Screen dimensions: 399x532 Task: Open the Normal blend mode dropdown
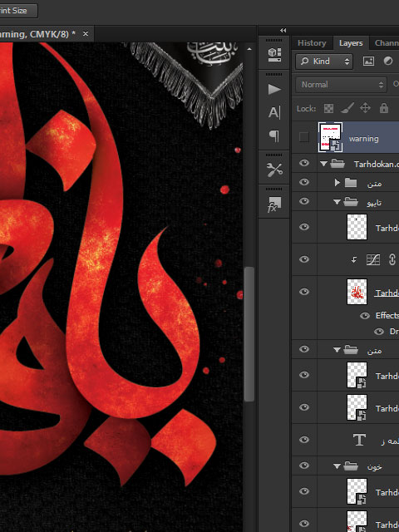pos(341,85)
